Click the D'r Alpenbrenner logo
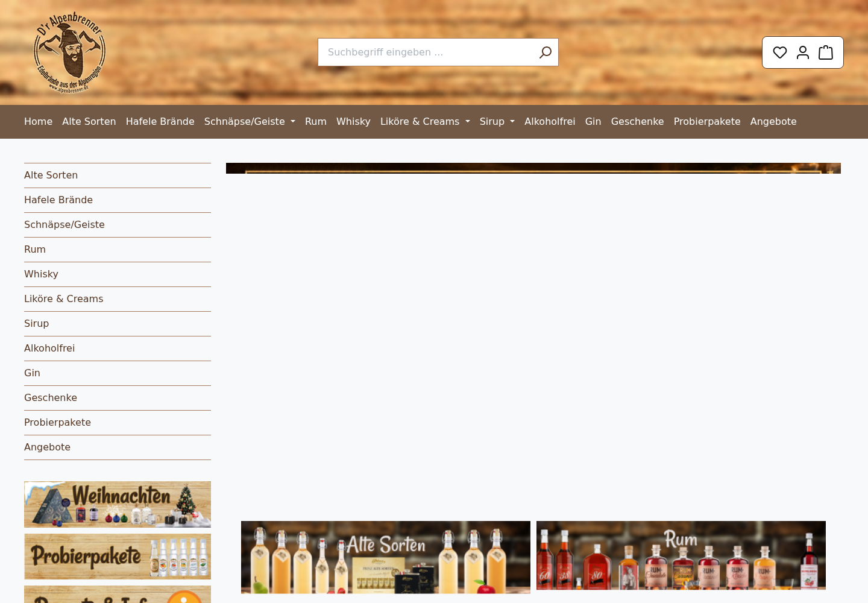The image size is (868, 603). 69,52
